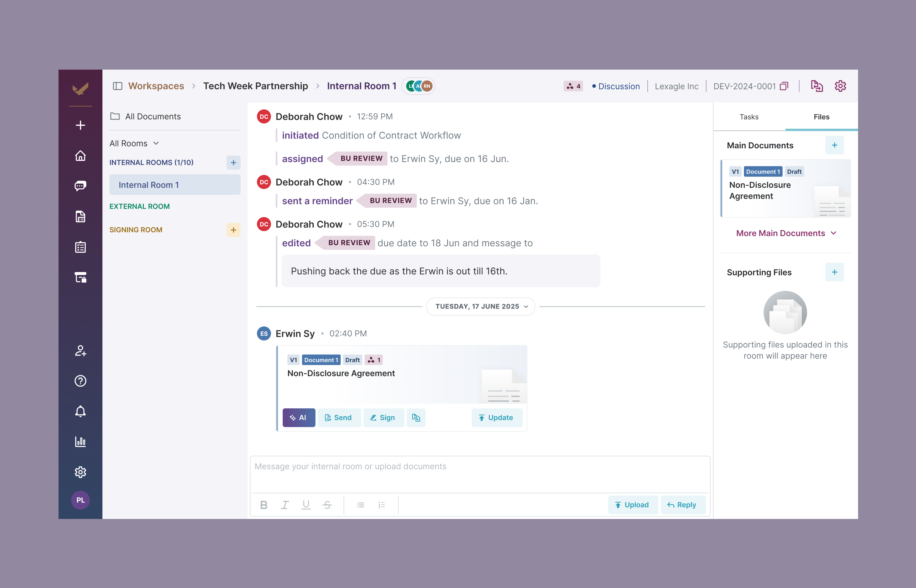This screenshot has width=916, height=588.
Task: Open the task checklist sidebar icon
Action: [80, 247]
